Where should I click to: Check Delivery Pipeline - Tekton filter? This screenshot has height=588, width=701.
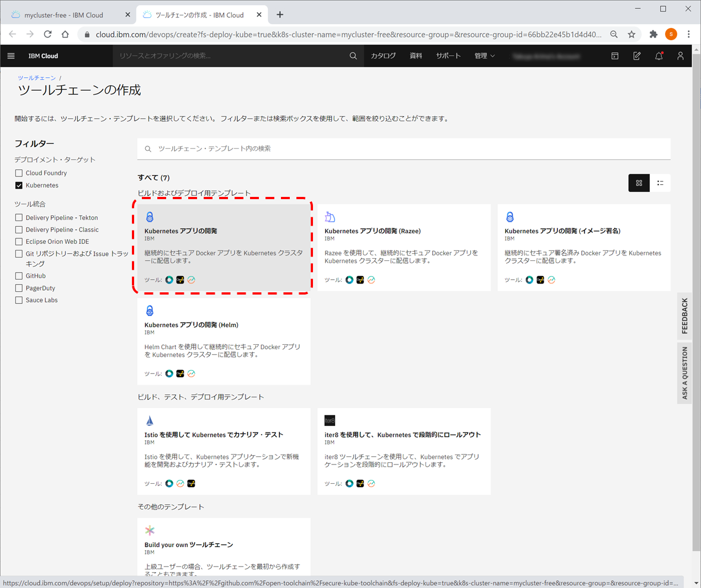[x=19, y=218]
